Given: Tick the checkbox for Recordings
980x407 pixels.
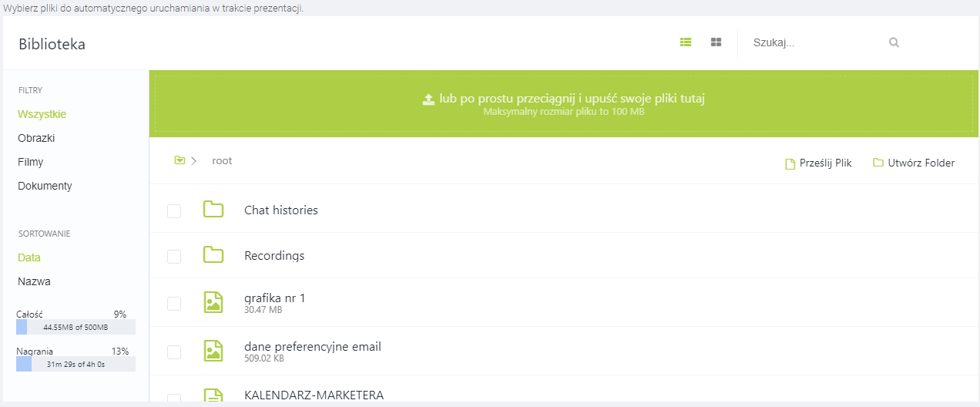Looking at the screenshot, I should coord(174,257).
